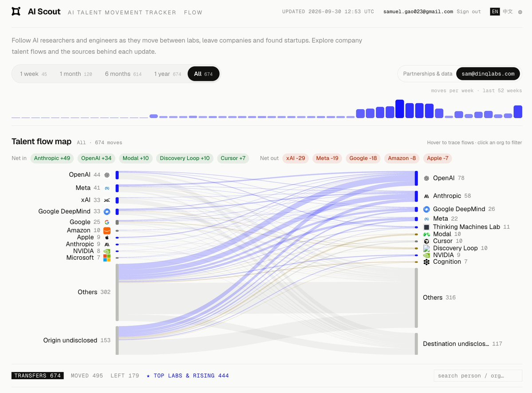Click the Anthropic +49 net-in chip
This screenshot has height=393, width=532.
[x=52, y=158]
